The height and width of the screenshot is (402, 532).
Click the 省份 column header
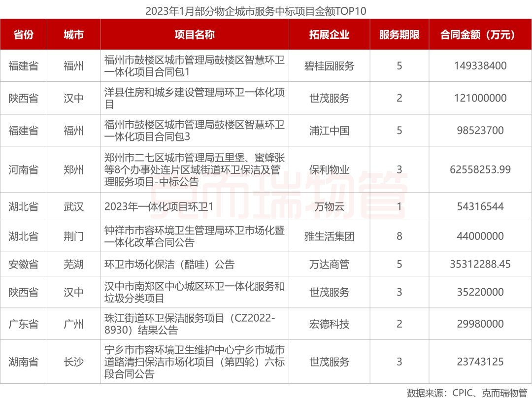point(24,34)
